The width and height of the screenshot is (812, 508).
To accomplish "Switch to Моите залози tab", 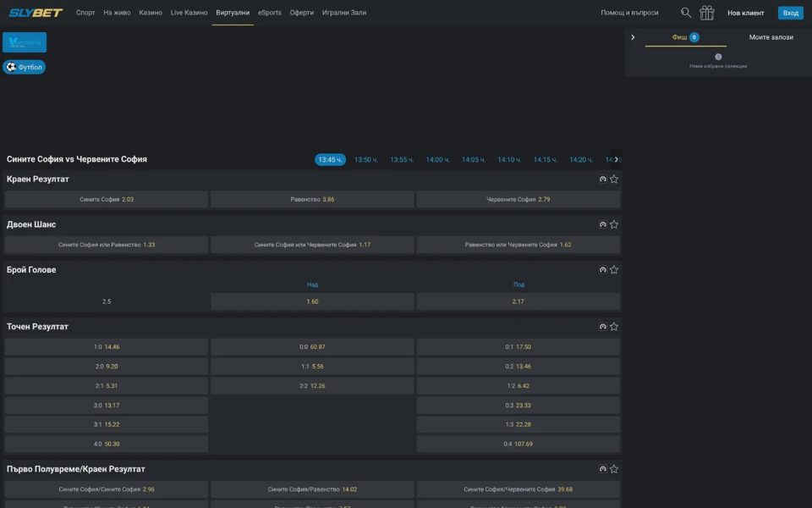I will point(771,37).
